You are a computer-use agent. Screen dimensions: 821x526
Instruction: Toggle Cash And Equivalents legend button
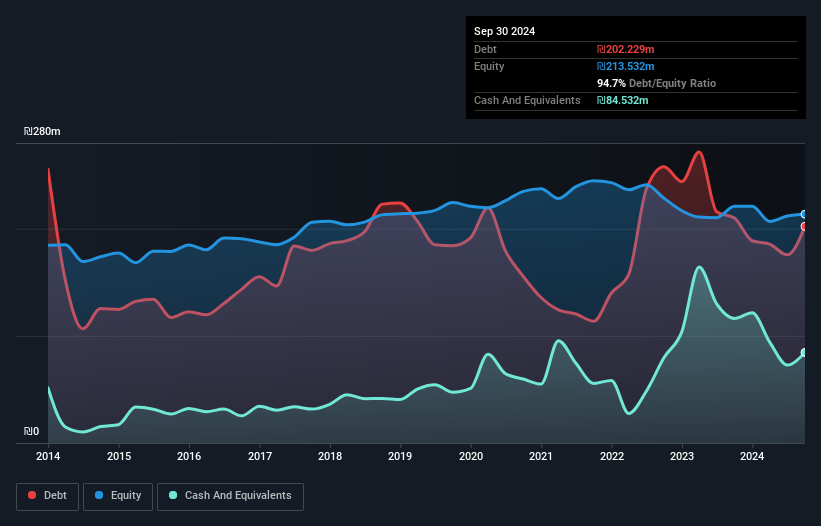(x=230, y=496)
